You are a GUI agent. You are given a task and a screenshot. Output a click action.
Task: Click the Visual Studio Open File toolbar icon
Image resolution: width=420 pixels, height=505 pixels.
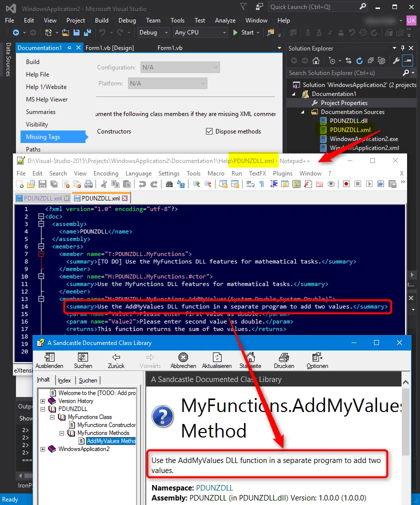[x=65, y=32]
